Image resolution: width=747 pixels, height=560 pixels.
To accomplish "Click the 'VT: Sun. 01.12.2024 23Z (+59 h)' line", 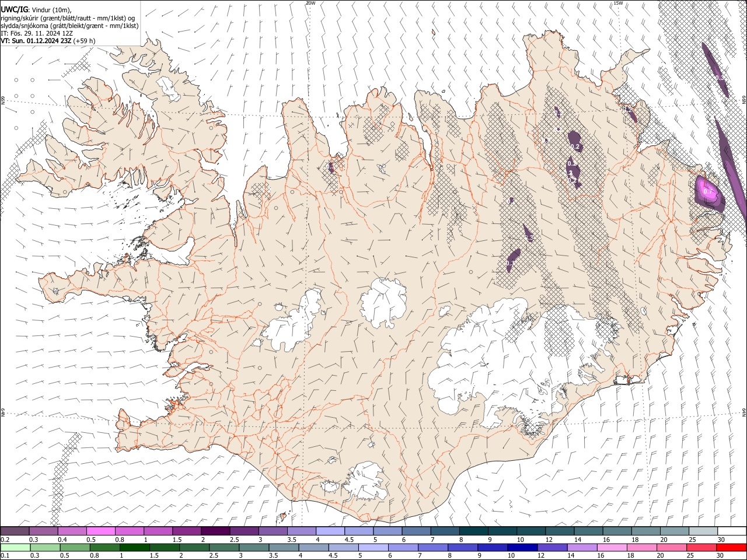I will pos(48,41).
